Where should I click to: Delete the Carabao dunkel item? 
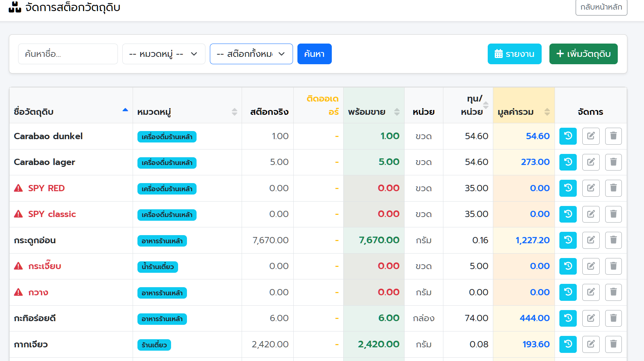pos(613,136)
